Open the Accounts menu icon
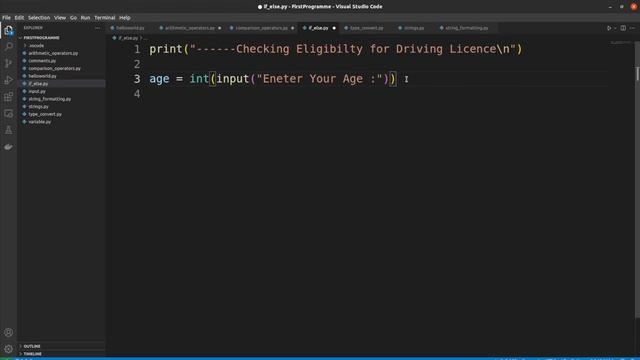This screenshot has height=360, width=640. [x=8, y=332]
